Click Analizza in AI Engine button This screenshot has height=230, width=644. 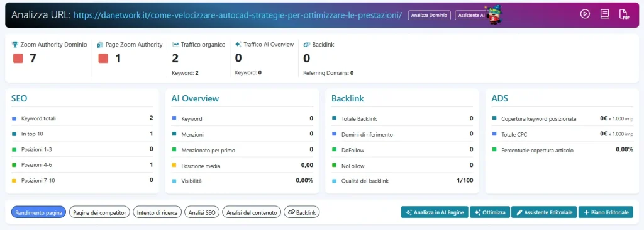(435, 212)
